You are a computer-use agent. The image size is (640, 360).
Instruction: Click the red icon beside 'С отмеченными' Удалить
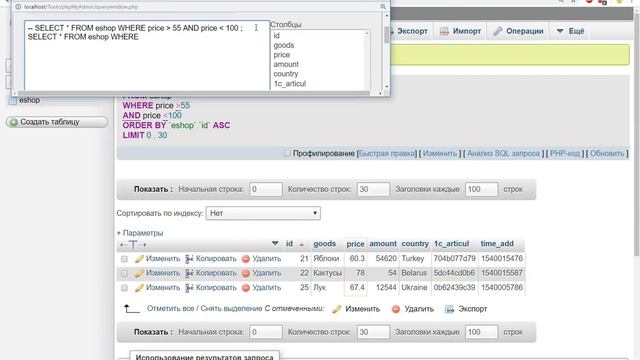coord(396,309)
